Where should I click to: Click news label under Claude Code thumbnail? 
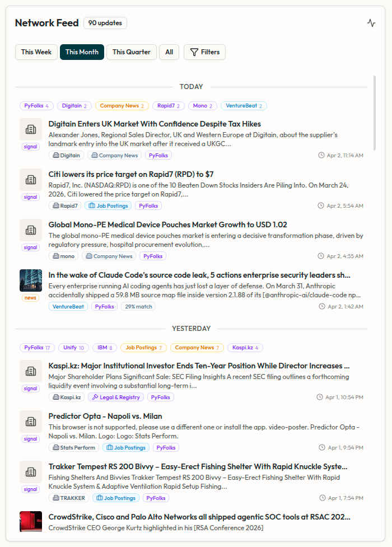click(30, 298)
